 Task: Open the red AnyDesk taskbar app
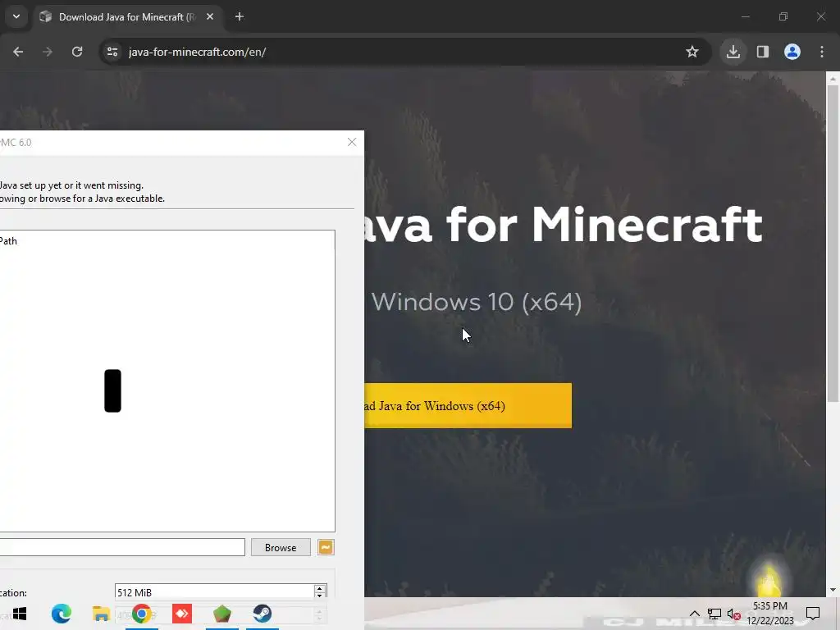181,614
